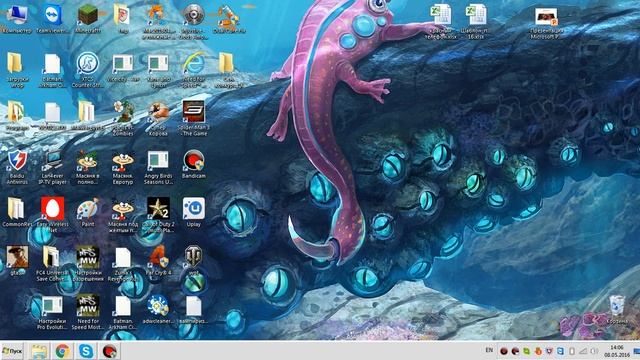
Task: Launch the TeamViewer shortcut
Action: click(x=52, y=19)
